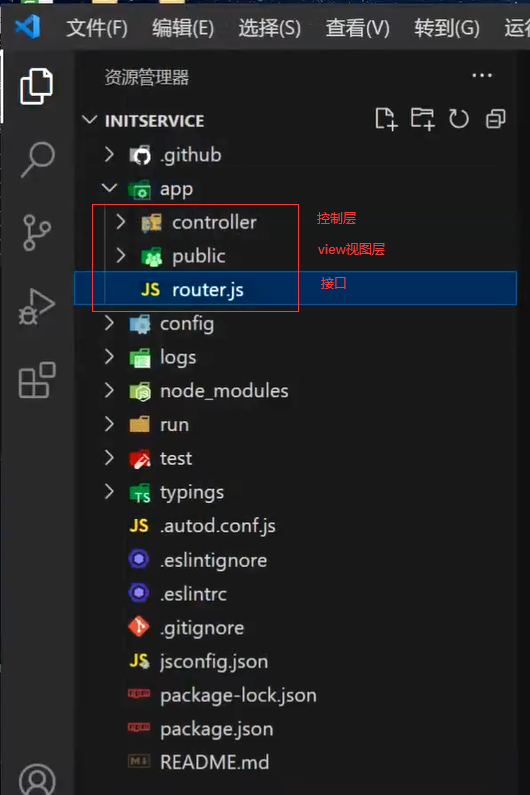530x795 pixels.
Task: Create a new file in INITSERVICE
Action: (x=386, y=120)
